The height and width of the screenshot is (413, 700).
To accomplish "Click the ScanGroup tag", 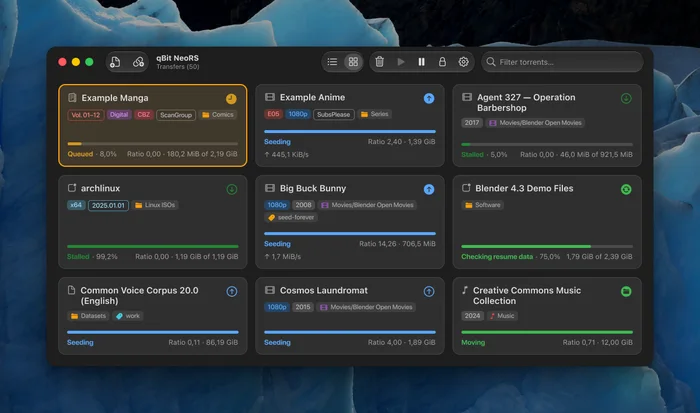I will pos(176,115).
